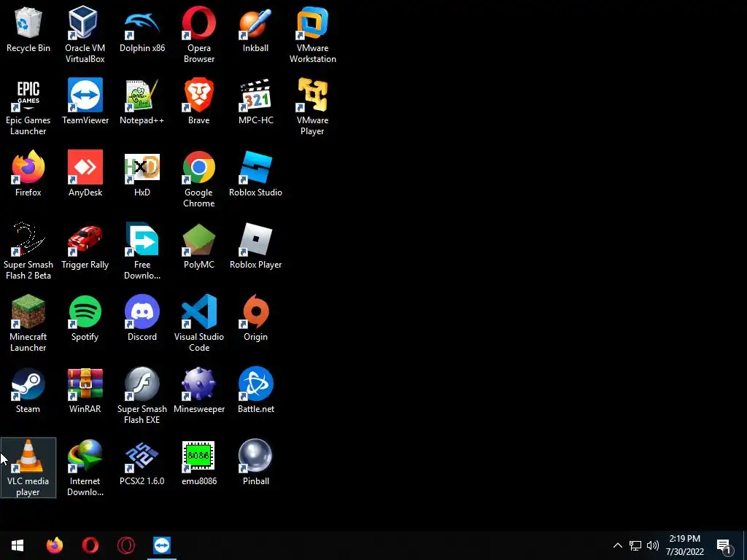Select the VMware Player shortcut
This screenshot has width=747, height=560.
pos(312,106)
